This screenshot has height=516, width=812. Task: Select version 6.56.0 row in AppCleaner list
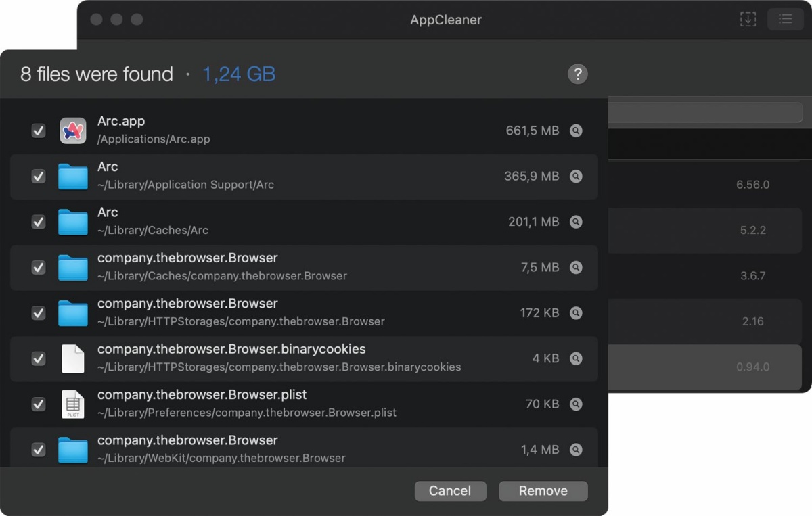click(705, 185)
